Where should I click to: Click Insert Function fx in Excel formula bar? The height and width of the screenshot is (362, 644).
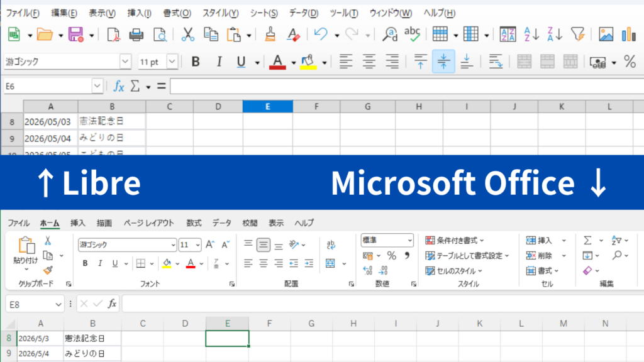pos(112,304)
